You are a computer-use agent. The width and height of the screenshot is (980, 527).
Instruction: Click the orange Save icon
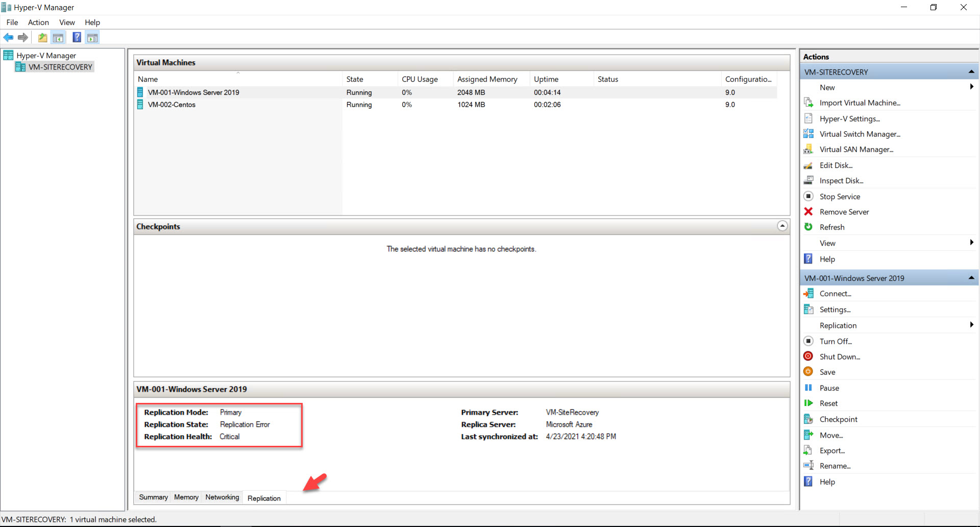808,372
